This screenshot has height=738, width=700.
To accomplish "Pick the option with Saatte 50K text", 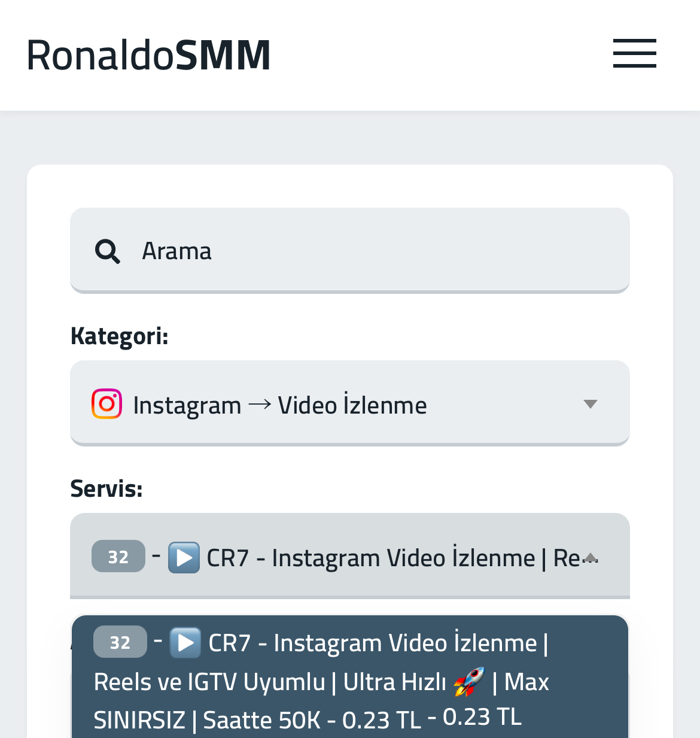I will pyautogui.click(x=350, y=678).
